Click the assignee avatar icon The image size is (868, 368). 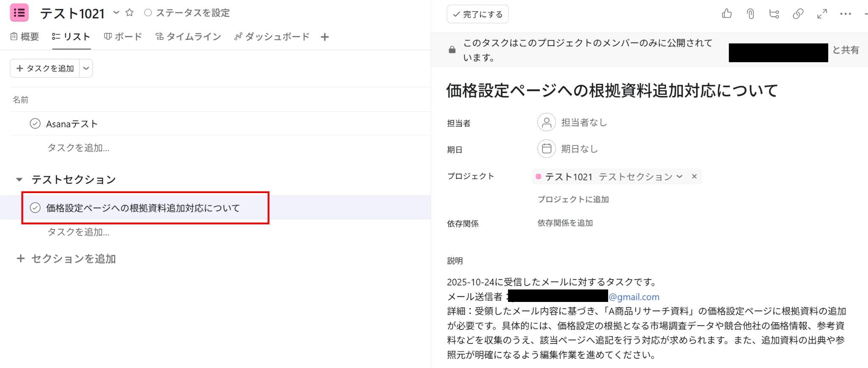(x=547, y=122)
